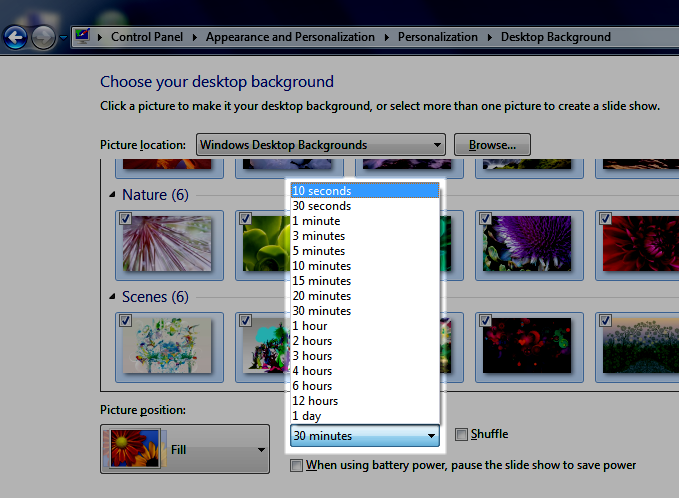Choose 2 hours interval
Image resolution: width=679 pixels, height=498 pixels.
click(x=365, y=341)
